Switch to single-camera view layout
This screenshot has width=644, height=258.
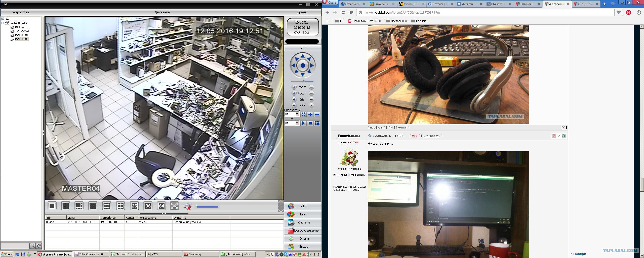pos(52,206)
